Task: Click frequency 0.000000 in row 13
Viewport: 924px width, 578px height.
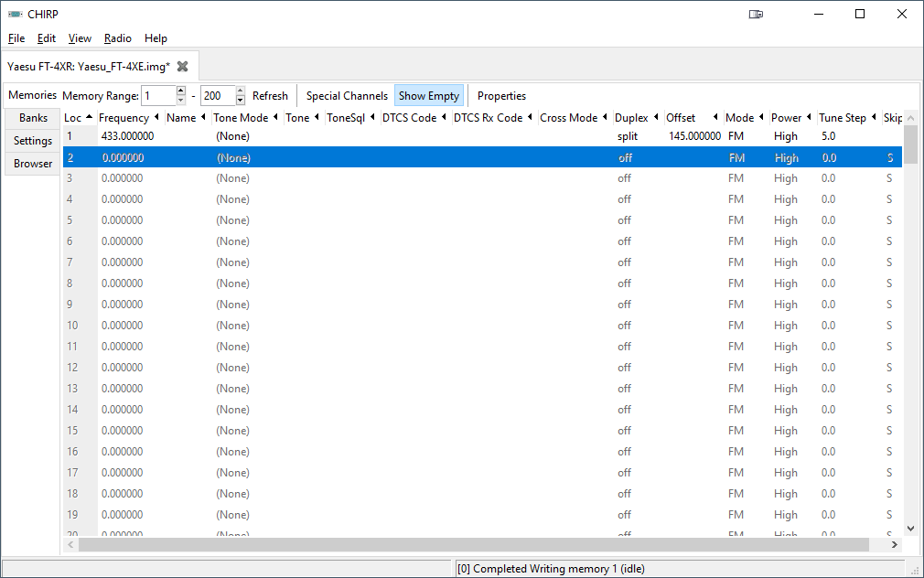Action: (x=122, y=389)
